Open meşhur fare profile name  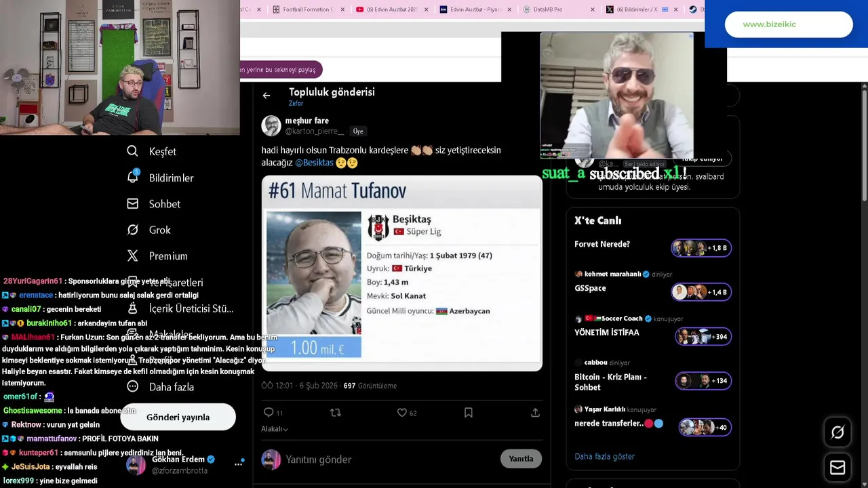tap(307, 121)
